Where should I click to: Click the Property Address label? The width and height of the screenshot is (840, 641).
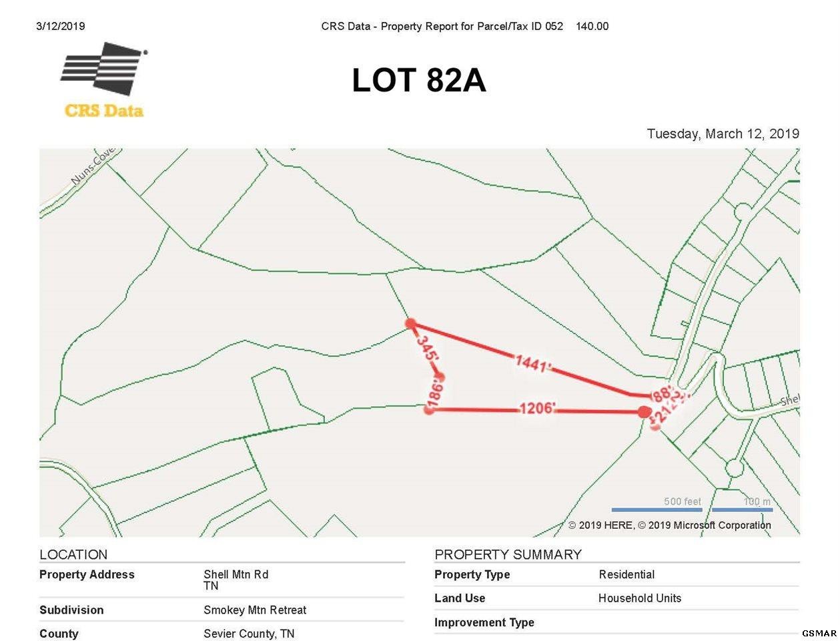(x=87, y=574)
